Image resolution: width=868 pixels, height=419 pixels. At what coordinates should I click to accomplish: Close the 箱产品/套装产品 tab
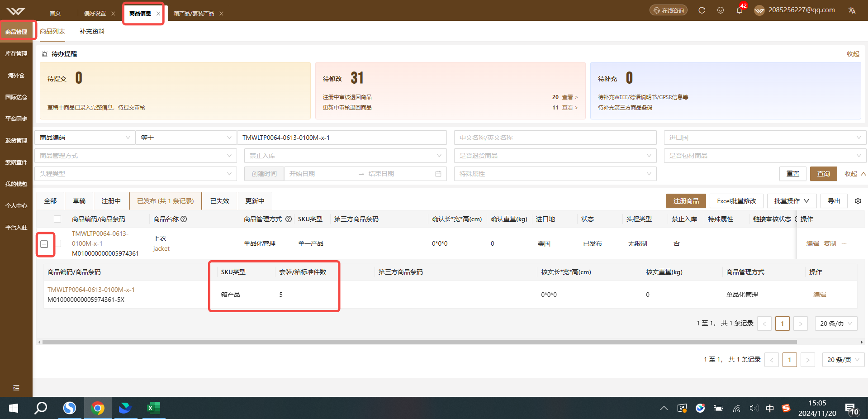pos(221,14)
